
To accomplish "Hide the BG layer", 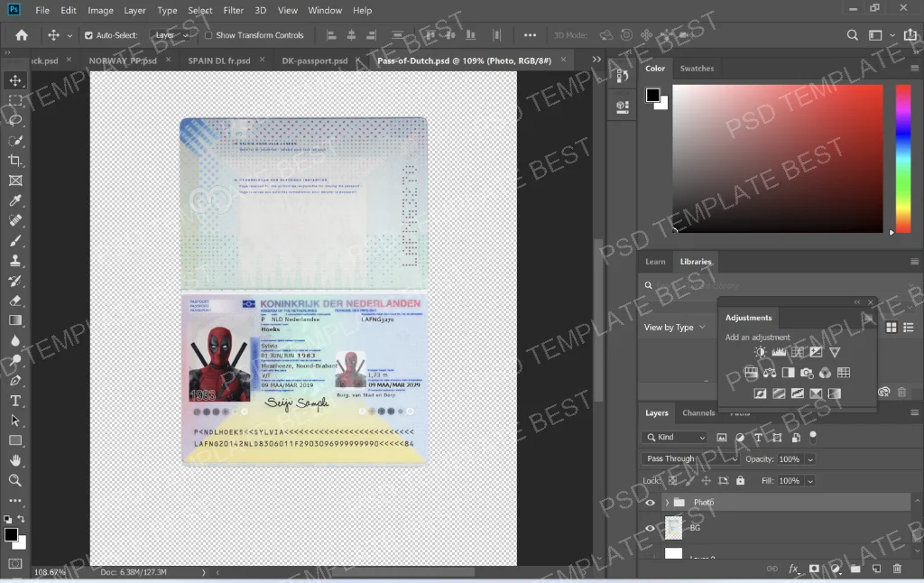I will (650, 528).
